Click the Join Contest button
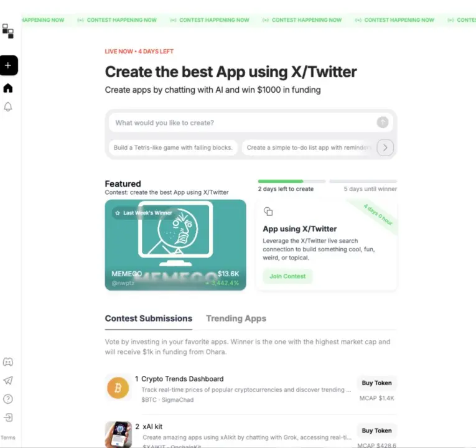 point(287,276)
